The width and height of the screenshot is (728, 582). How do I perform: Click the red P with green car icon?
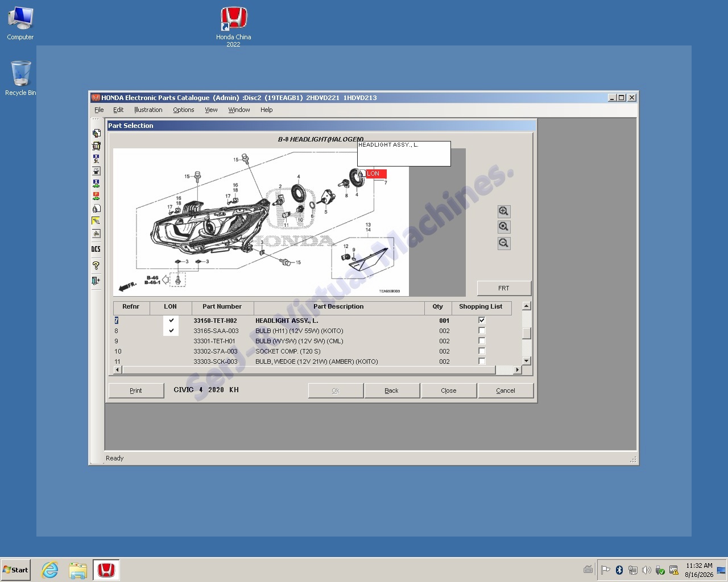click(96, 196)
